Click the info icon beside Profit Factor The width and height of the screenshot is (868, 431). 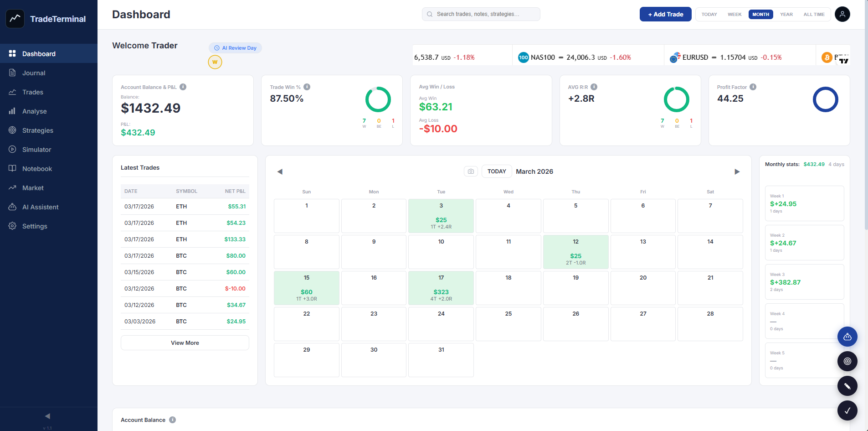pos(753,87)
